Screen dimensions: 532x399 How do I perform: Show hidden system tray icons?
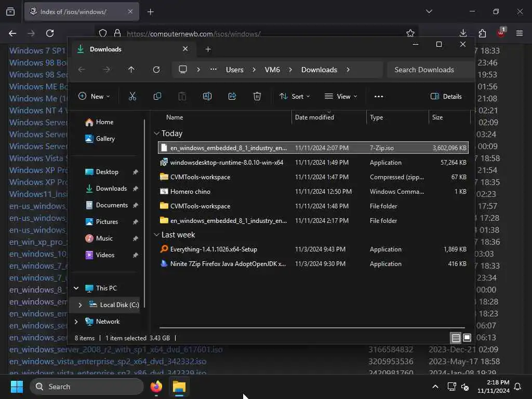pos(435,387)
